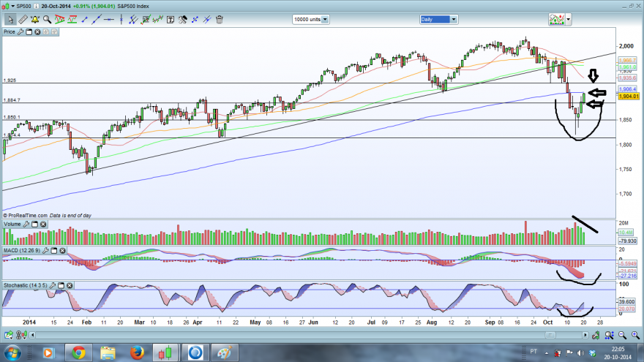This screenshot has height=362, width=644.
Task: Close the Volume indicator panel
Action: coord(43,224)
